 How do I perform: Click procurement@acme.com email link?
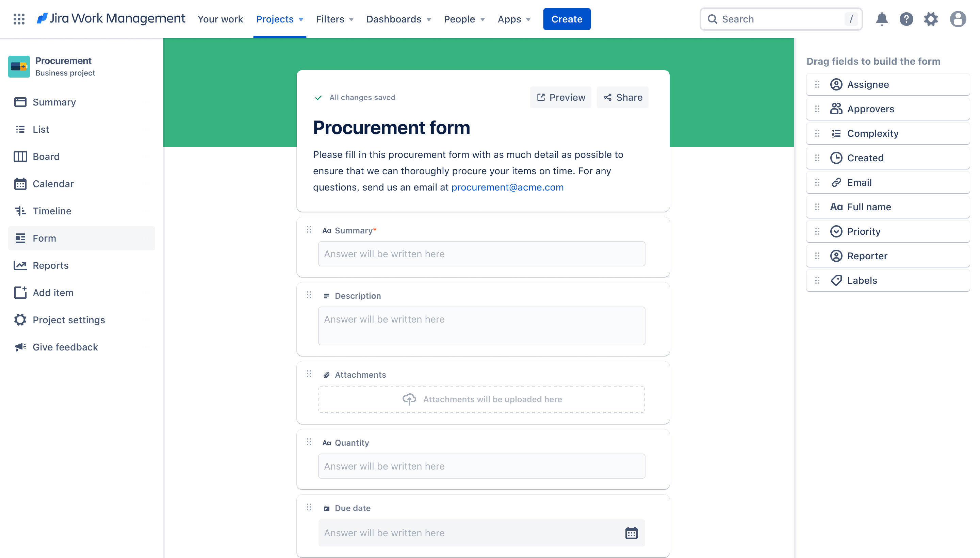coord(507,186)
